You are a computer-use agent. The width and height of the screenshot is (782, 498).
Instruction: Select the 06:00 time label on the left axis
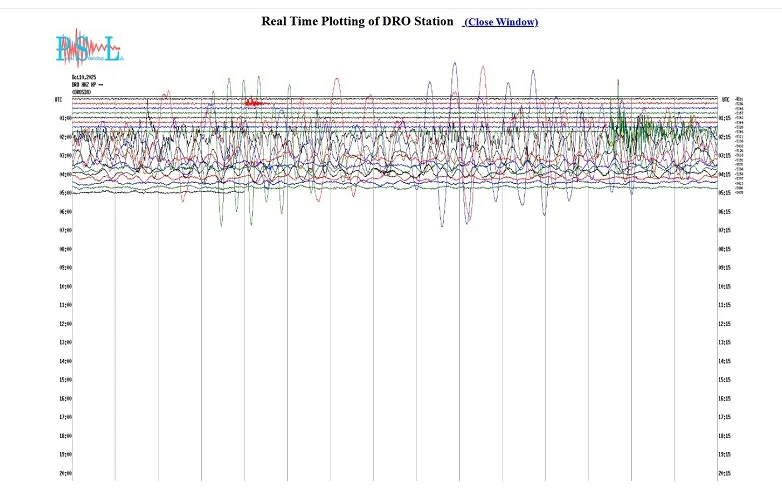click(x=65, y=212)
